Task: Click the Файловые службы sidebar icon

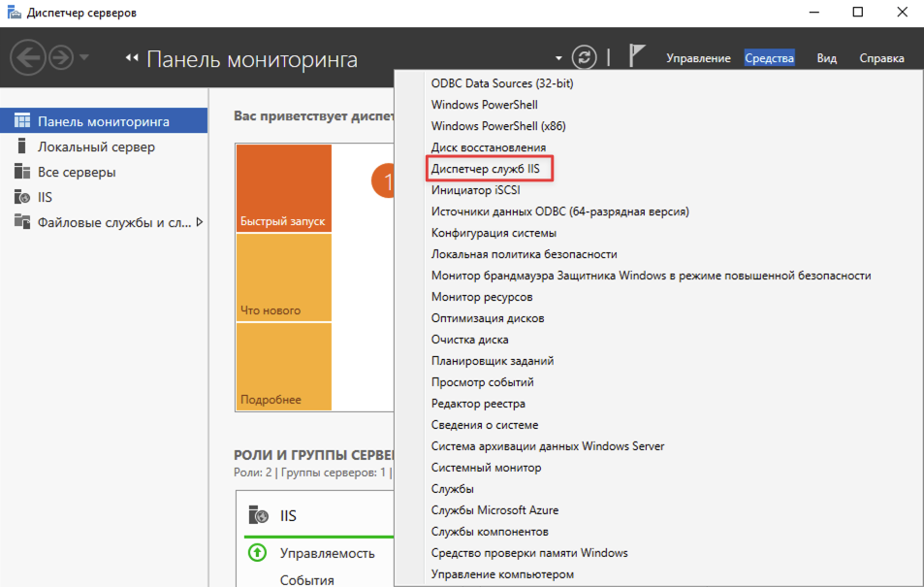Action: (21, 222)
